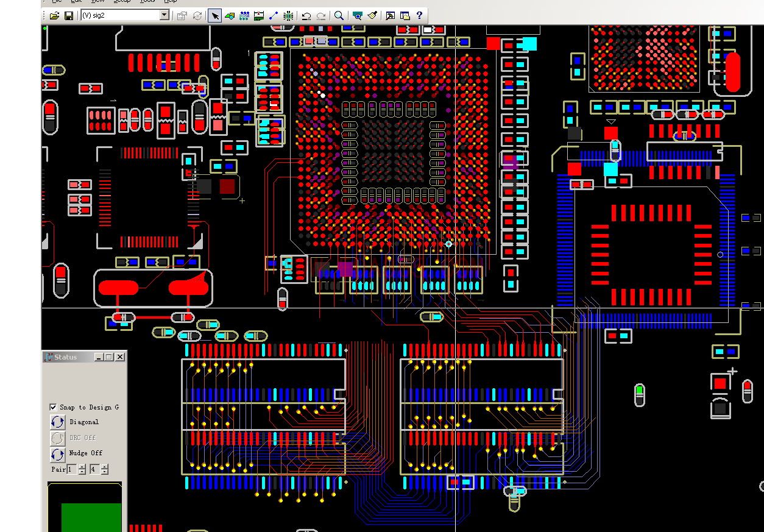Screen dimensions: 764x532
Task: Select the interactive route segment tool
Action: pos(274,16)
